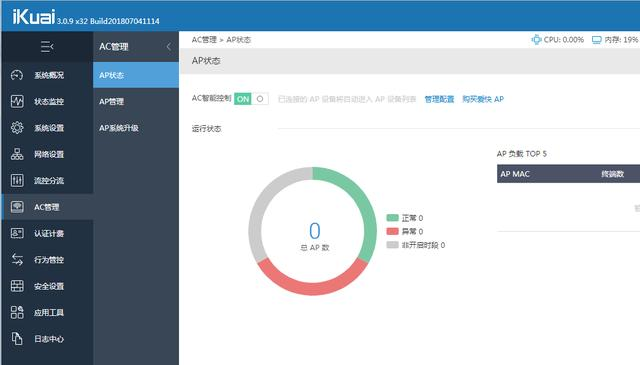The height and width of the screenshot is (365, 640).
Task: Collapse the AC管理 submenu chevron
Action: [169, 47]
